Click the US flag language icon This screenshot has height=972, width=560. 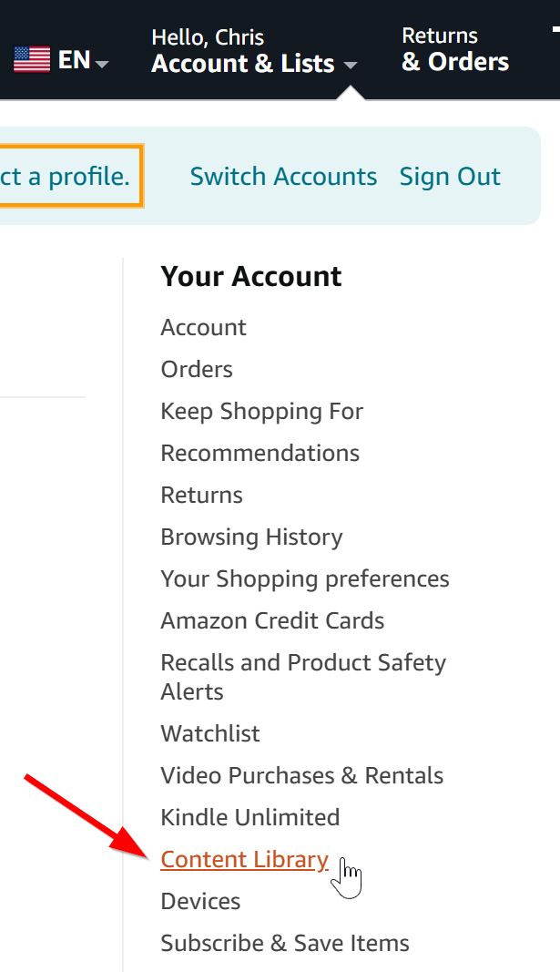tap(32, 60)
